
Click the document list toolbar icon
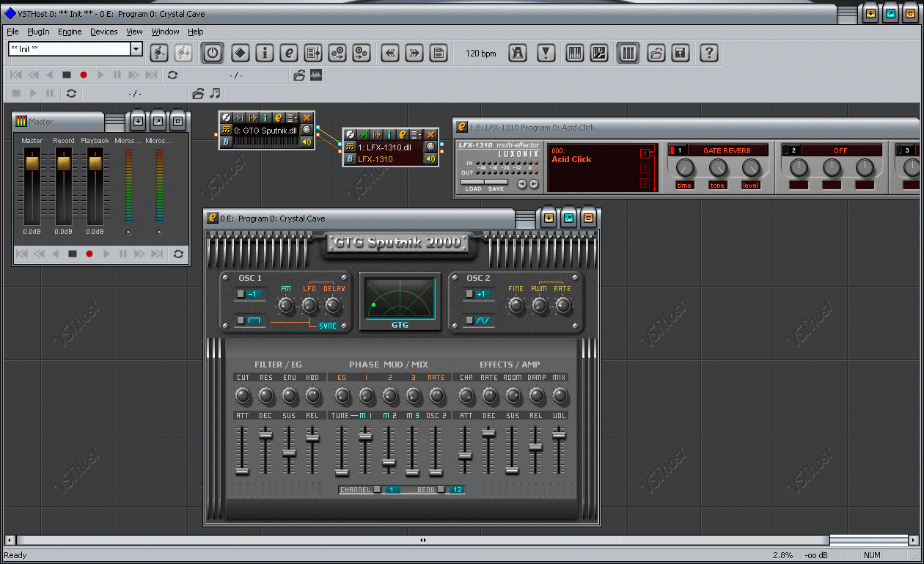(x=439, y=53)
